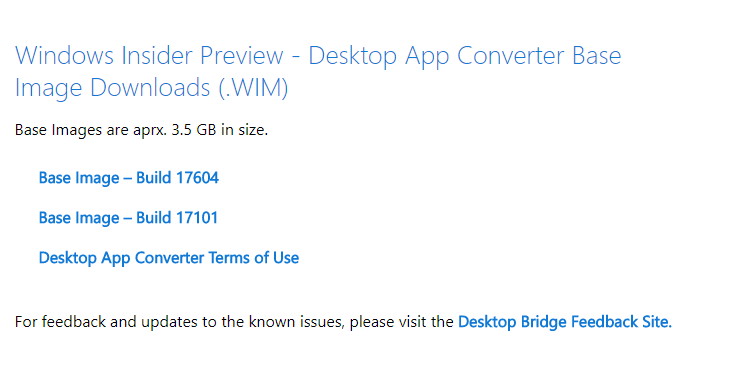Visit the Desktop Bridge Feedback Site link
The width and height of the screenshot is (737, 376).
565,321
